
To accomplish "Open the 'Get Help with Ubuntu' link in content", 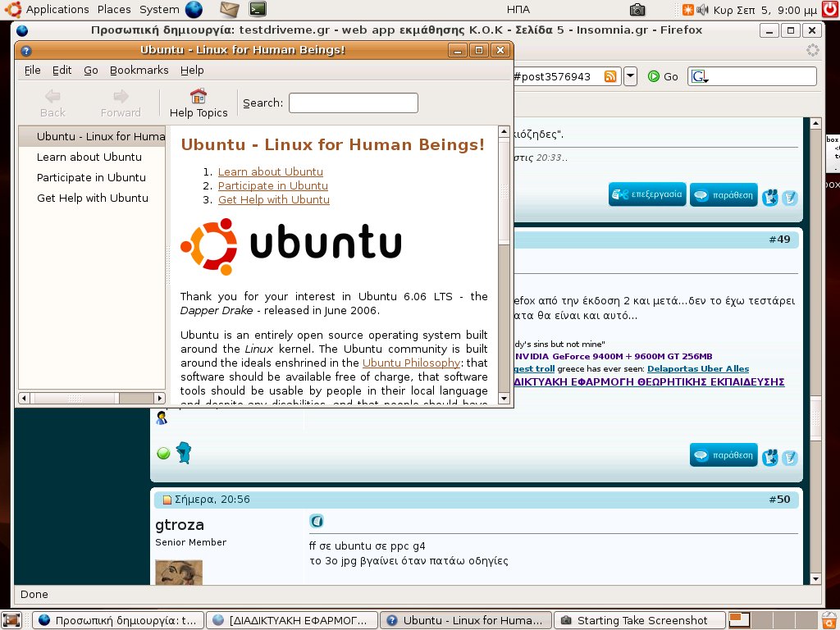I will click(x=274, y=200).
